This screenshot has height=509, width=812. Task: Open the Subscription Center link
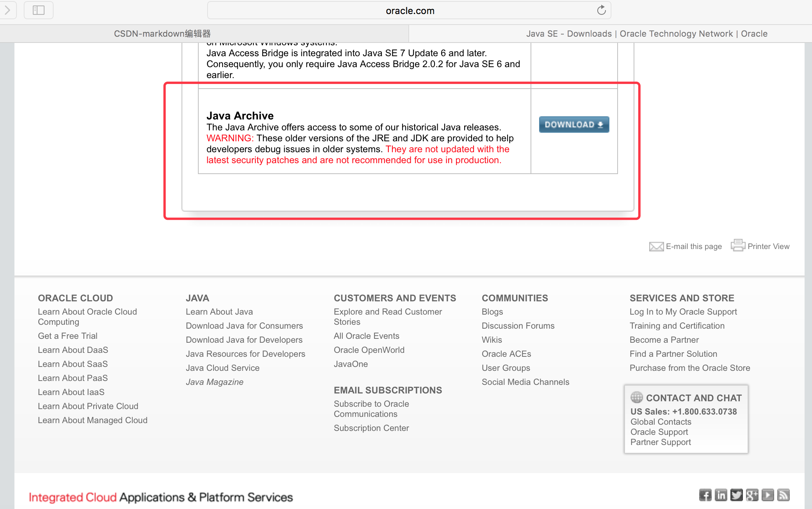click(371, 428)
